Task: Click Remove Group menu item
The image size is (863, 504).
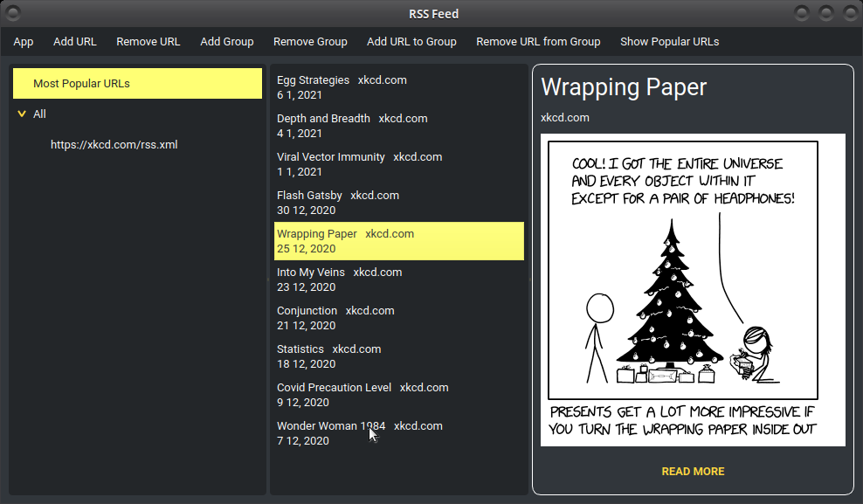Action: 310,42
